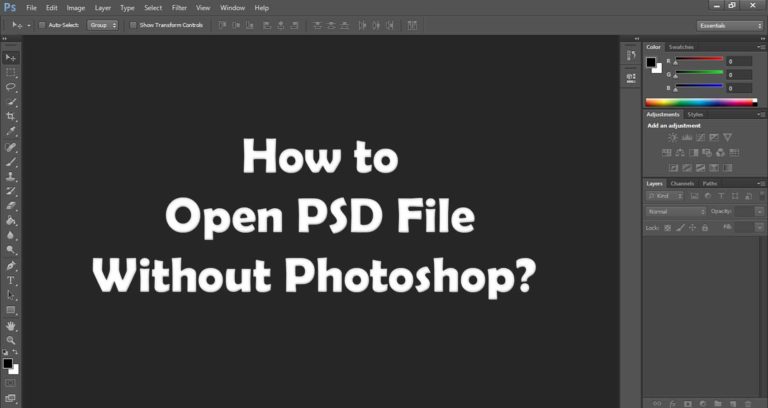Click the G value input field

(x=739, y=75)
